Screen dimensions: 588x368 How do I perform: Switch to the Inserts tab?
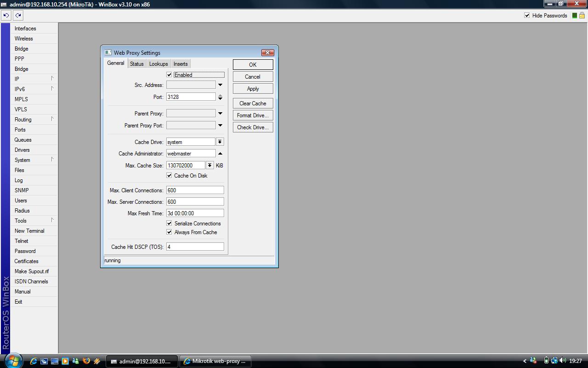pos(181,64)
